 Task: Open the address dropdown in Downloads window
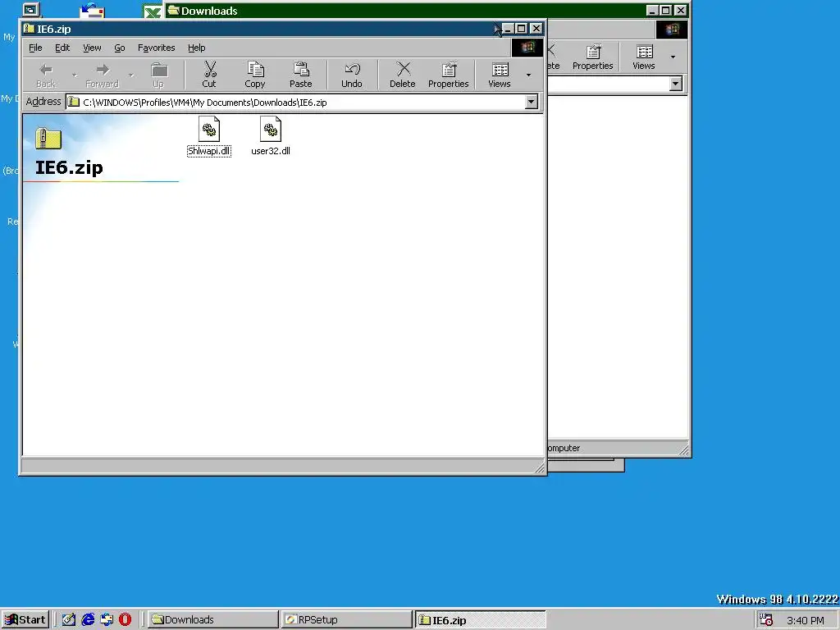[x=676, y=84]
